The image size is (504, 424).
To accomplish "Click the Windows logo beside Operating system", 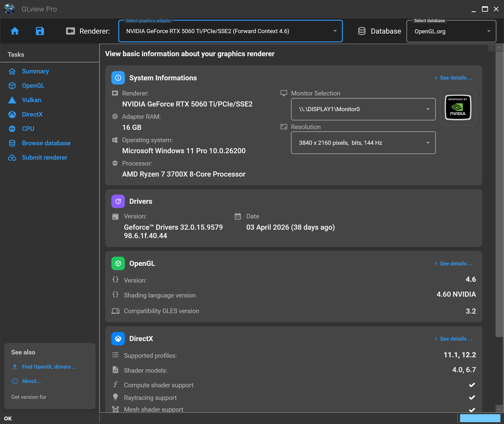I will pyautogui.click(x=115, y=140).
